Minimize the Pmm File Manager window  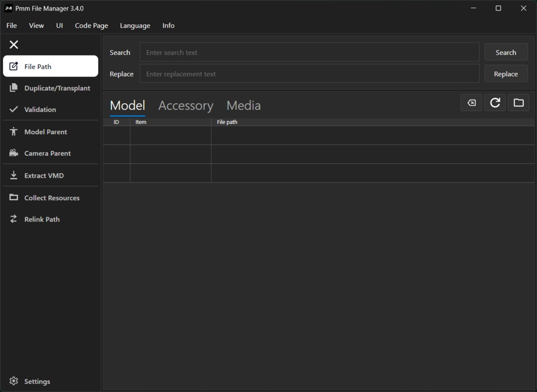pyautogui.click(x=474, y=8)
